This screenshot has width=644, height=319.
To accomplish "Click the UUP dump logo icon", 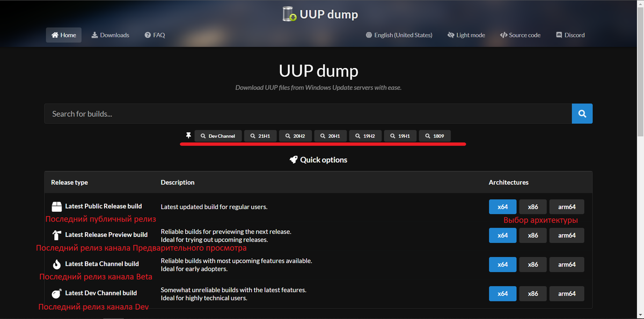I will click(x=290, y=14).
